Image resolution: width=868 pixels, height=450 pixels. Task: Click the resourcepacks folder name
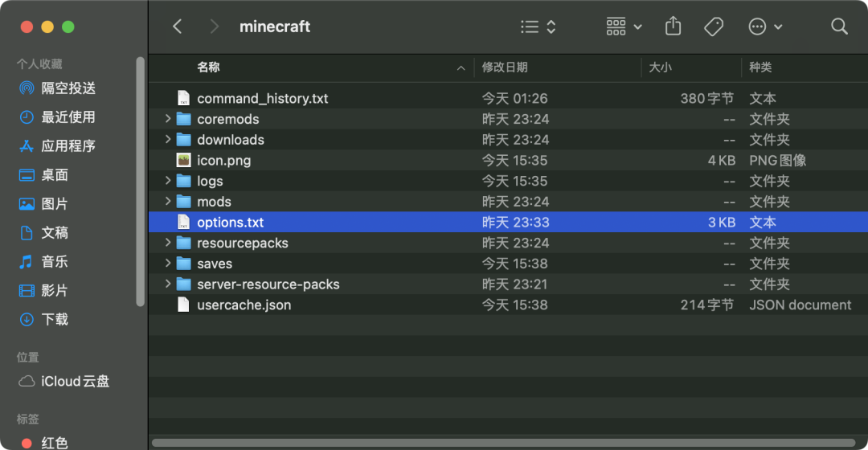pyautogui.click(x=243, y=243)
